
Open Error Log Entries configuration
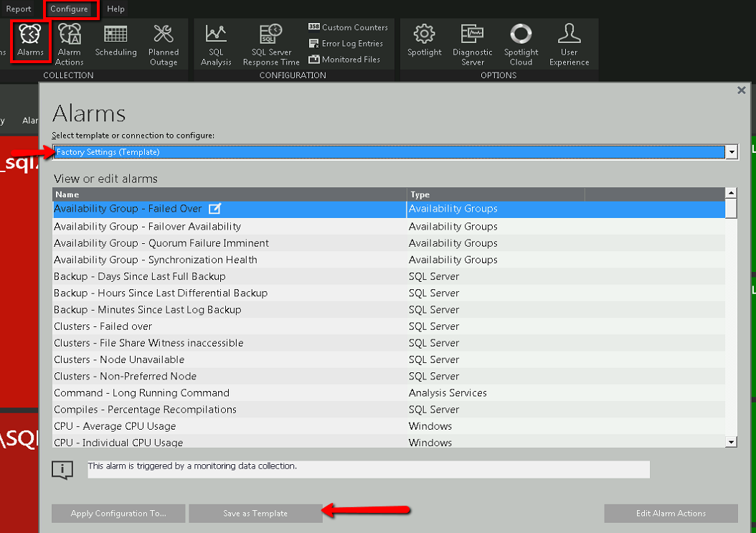coord(345,44)
